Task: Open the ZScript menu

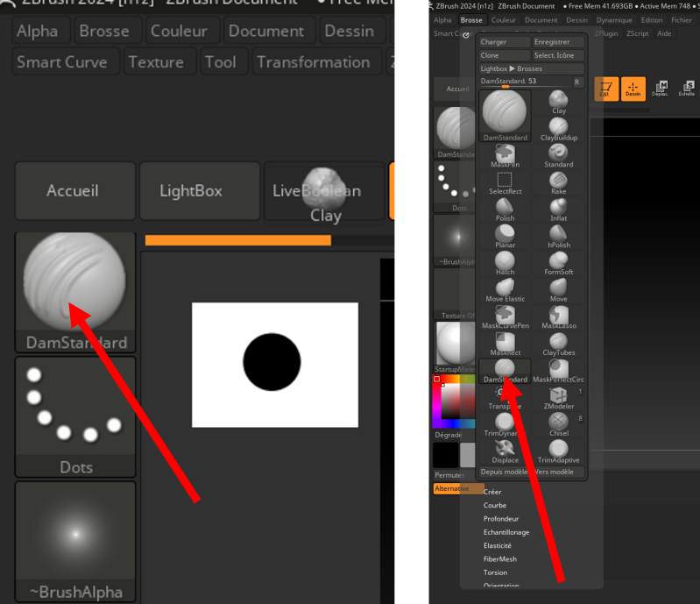Action: 637,33
